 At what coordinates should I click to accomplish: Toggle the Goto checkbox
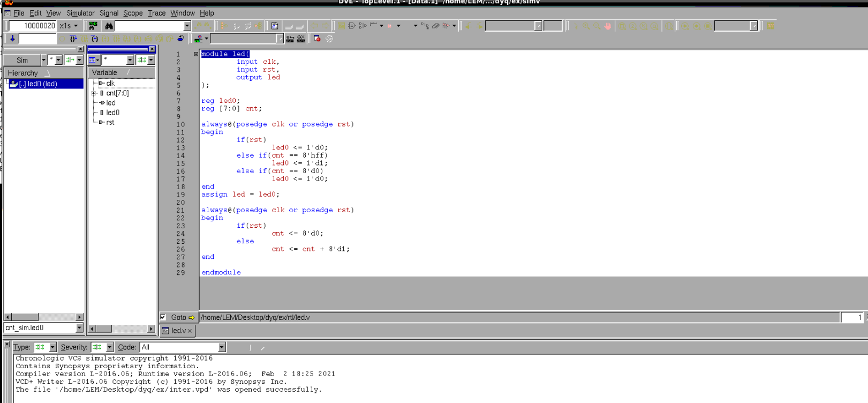coord(163,317)
